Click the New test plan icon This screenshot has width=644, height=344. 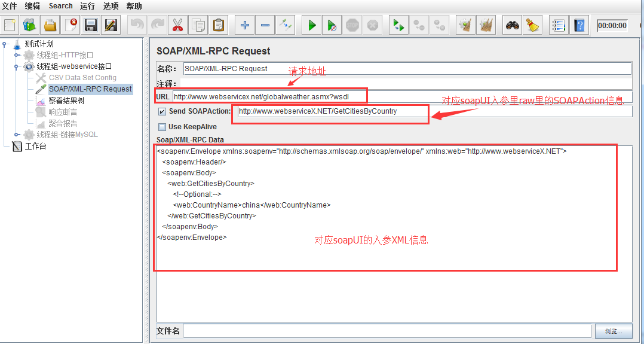point(10,26)
